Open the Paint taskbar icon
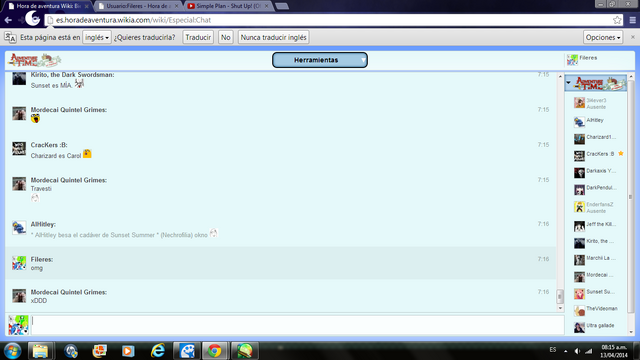640x360 pixels. [187, 351]
